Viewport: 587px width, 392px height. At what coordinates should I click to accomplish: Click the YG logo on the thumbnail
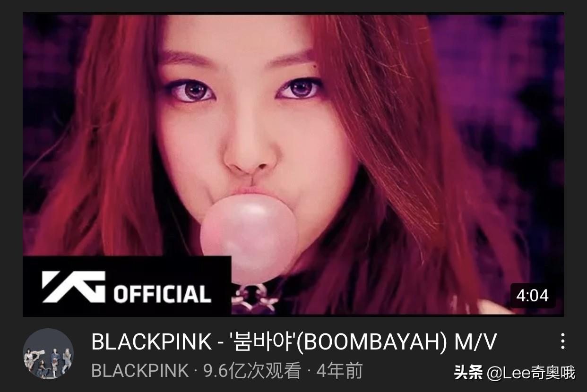coord(73,287)
